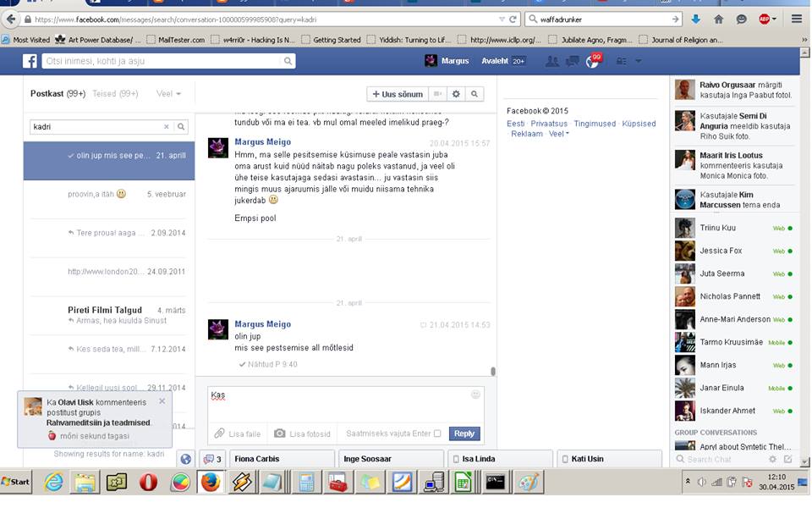Click the page scrollbar up arrow
812x508 pixels.
(x=804, y=52)
